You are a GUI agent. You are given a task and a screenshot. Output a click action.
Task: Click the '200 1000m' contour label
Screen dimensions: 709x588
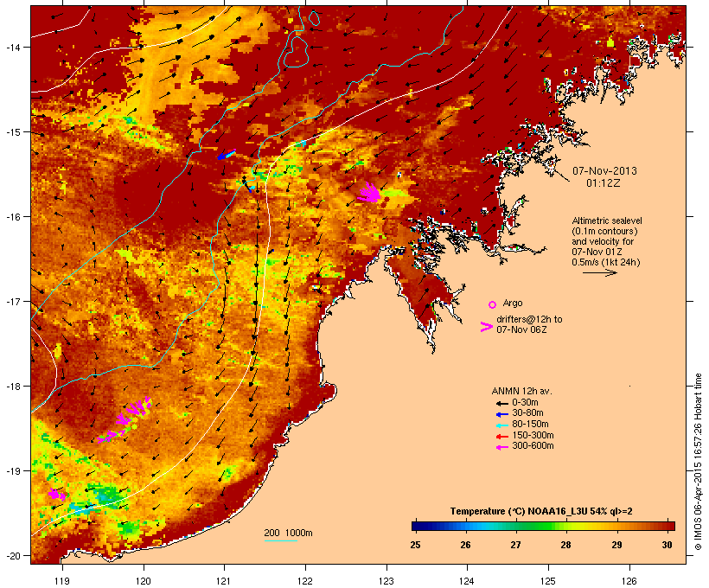pyautogui.click(x=288, y=533)
